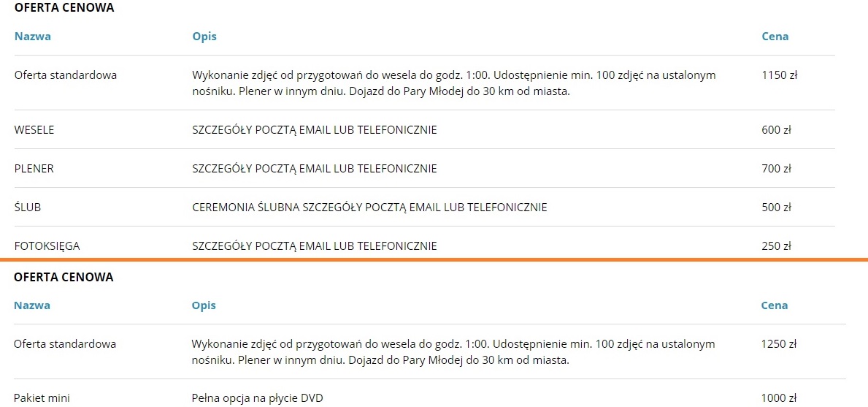This screenshot has height=407, width=868.
Task: Select the PLENER row name
Action: (34, 169)
